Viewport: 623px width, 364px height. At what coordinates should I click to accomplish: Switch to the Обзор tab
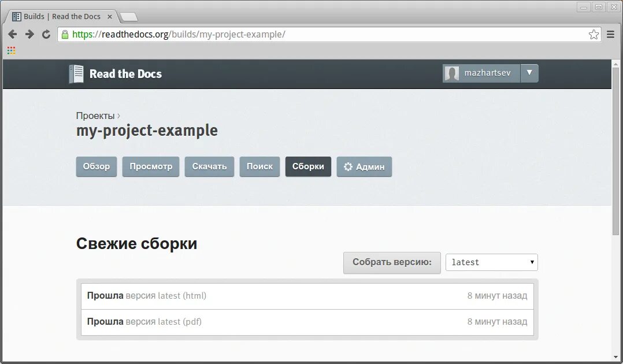point(97,166)
